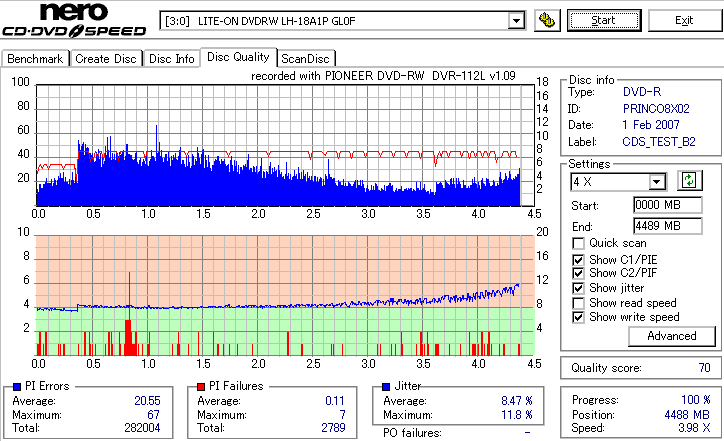Click the PO failures label
Viewport: 724px width, 441px height.
412,433
